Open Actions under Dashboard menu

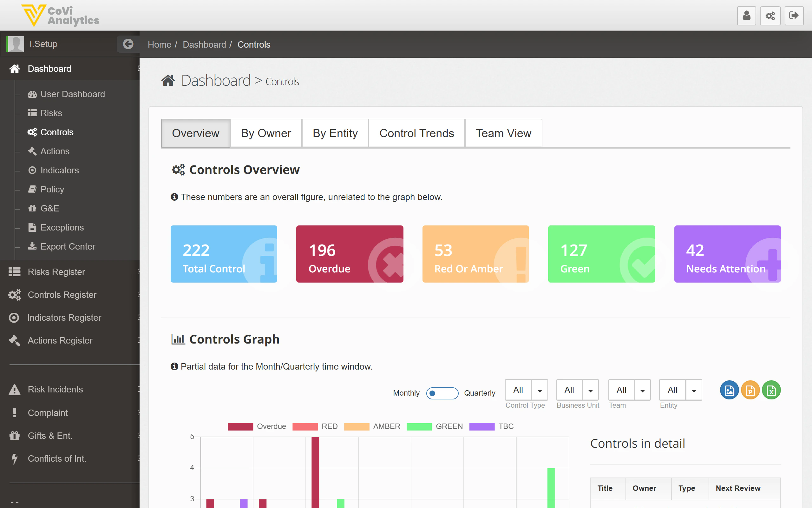(49, 151)
